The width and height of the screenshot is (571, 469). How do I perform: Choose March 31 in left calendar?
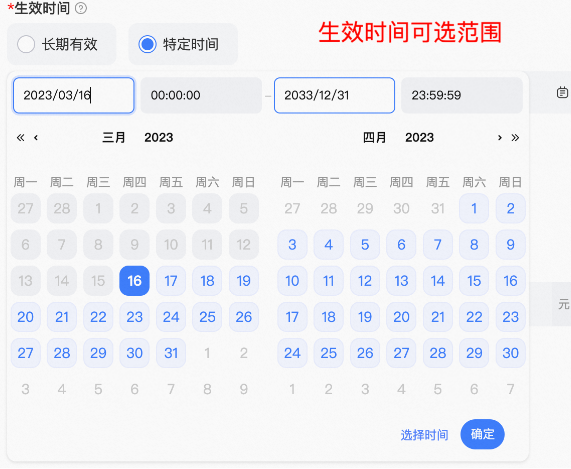tap(171, 353)
